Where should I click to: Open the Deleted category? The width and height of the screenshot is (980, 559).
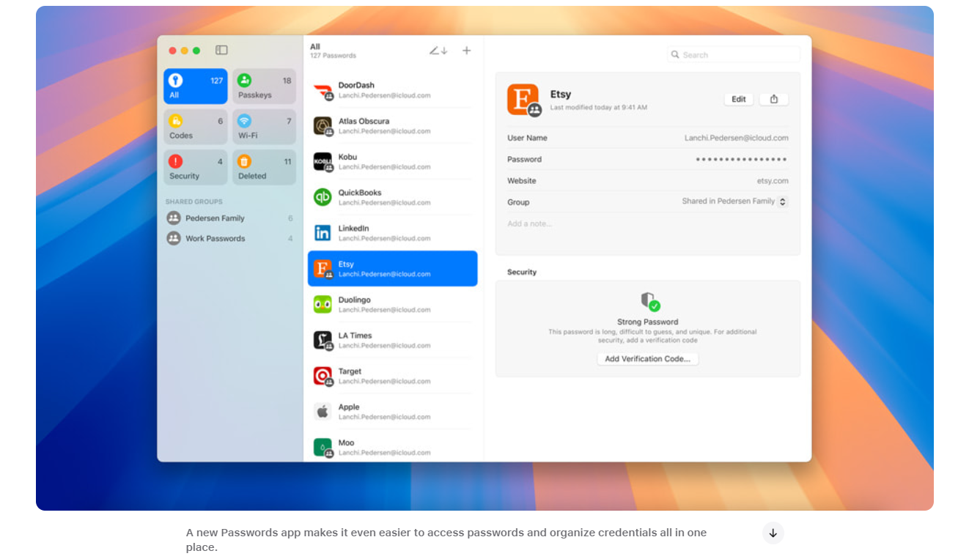pos(265,167)
